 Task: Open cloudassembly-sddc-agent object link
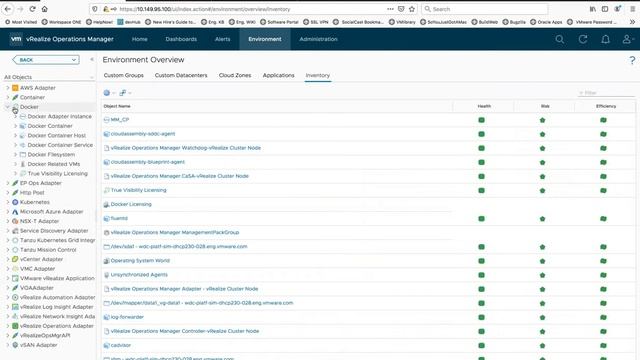coord(143,134)
